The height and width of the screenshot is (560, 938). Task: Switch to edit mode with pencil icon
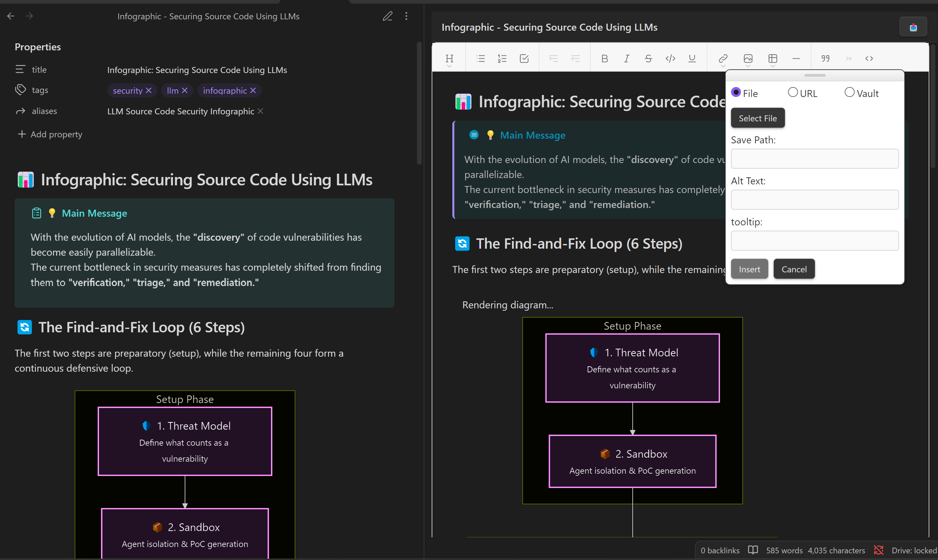(388, 16)
